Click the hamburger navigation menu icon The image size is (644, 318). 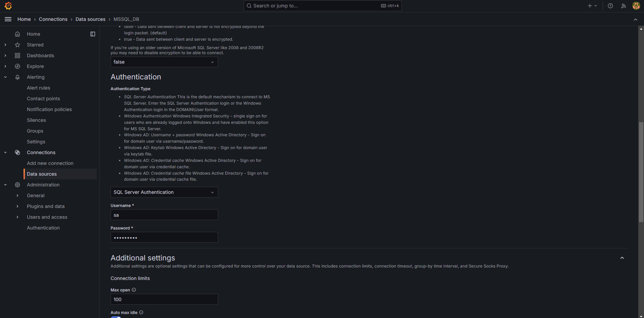point(8,19)
